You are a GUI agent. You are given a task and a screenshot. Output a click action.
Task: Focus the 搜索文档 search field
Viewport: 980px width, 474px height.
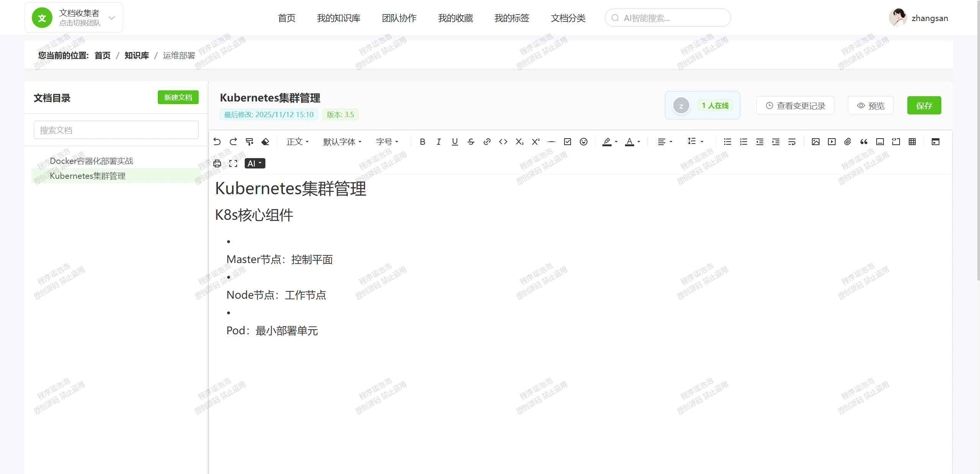coord(116,130)
